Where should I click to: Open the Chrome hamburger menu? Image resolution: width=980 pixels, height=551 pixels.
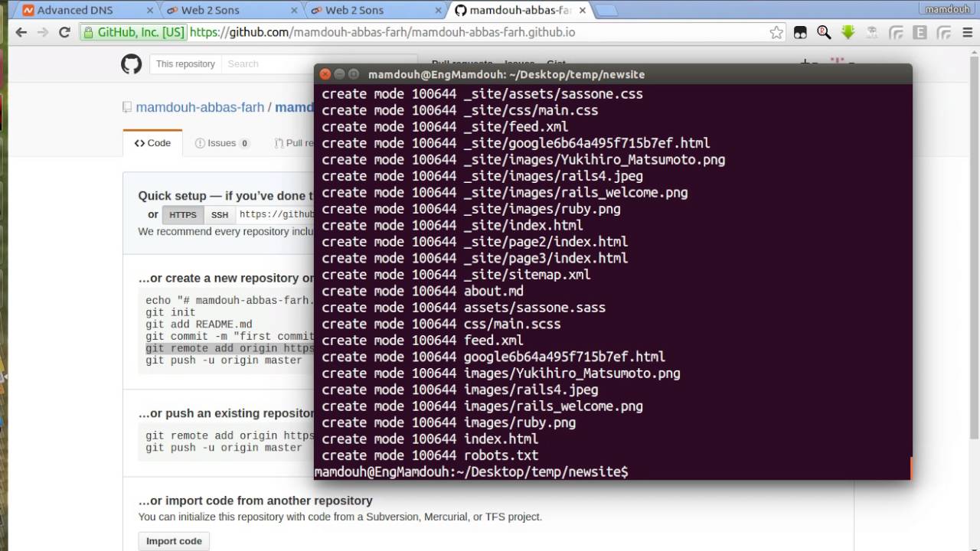966,32
